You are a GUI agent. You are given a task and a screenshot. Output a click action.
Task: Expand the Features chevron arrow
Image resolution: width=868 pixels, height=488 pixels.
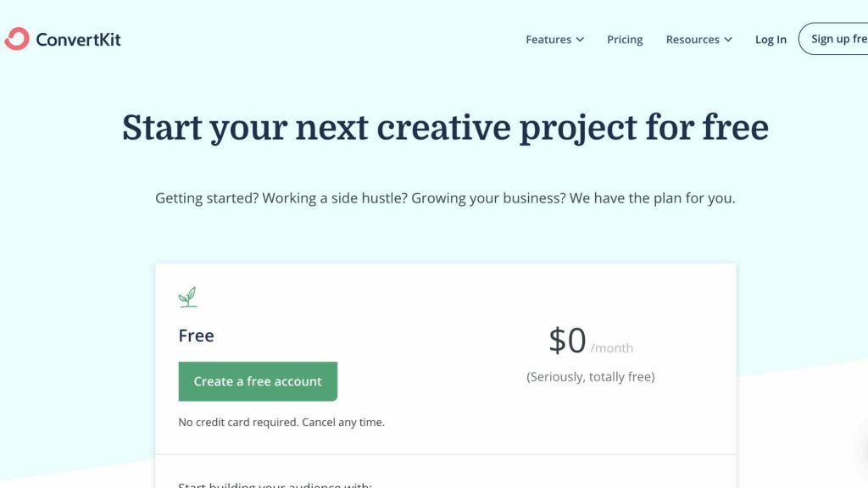(580, 40)
